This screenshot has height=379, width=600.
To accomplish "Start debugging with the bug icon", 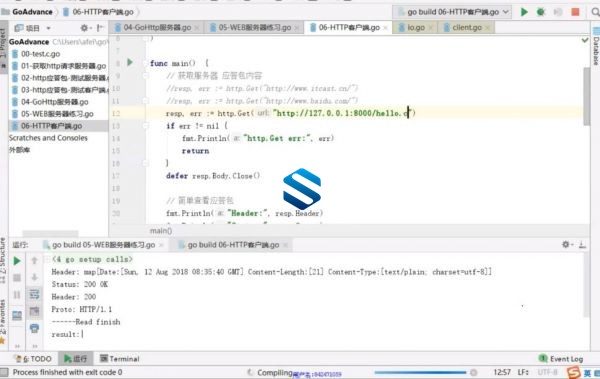I will 541,12.
